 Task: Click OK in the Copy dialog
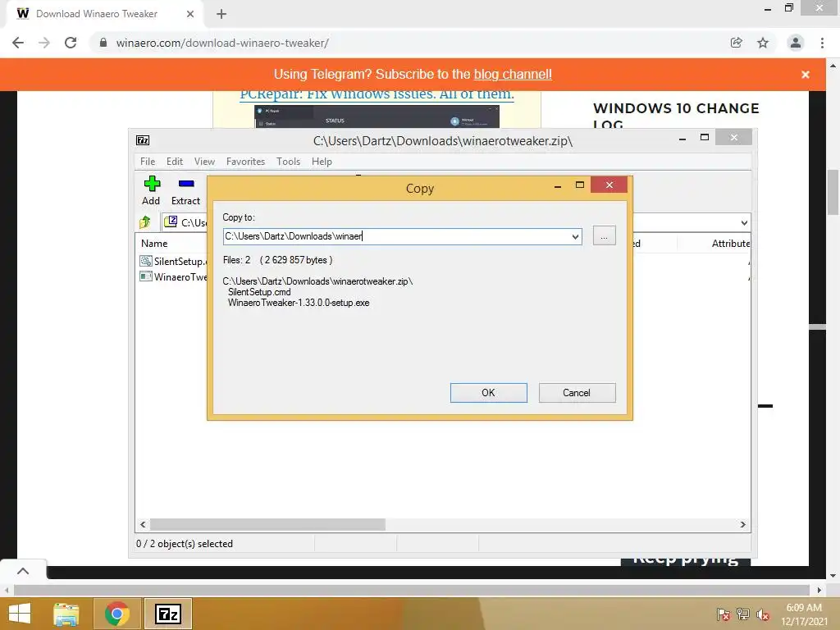(x=489, y=393)
